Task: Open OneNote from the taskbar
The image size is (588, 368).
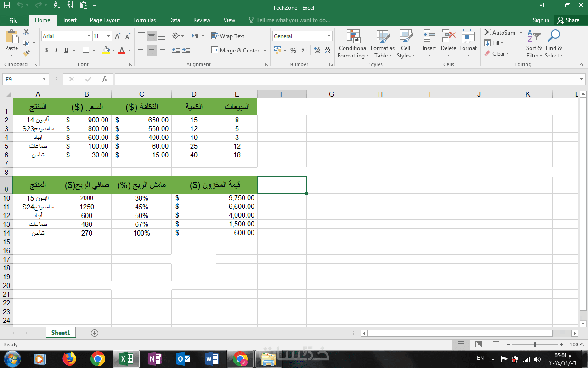Action: pyautogui.click(x=154, y=359)
